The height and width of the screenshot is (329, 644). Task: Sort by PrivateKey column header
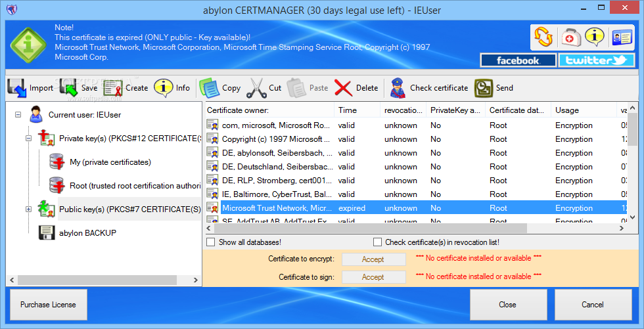click(455, 110)
